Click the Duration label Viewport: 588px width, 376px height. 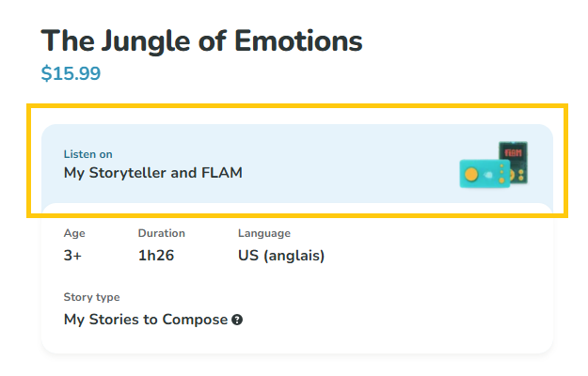[161, 233]
